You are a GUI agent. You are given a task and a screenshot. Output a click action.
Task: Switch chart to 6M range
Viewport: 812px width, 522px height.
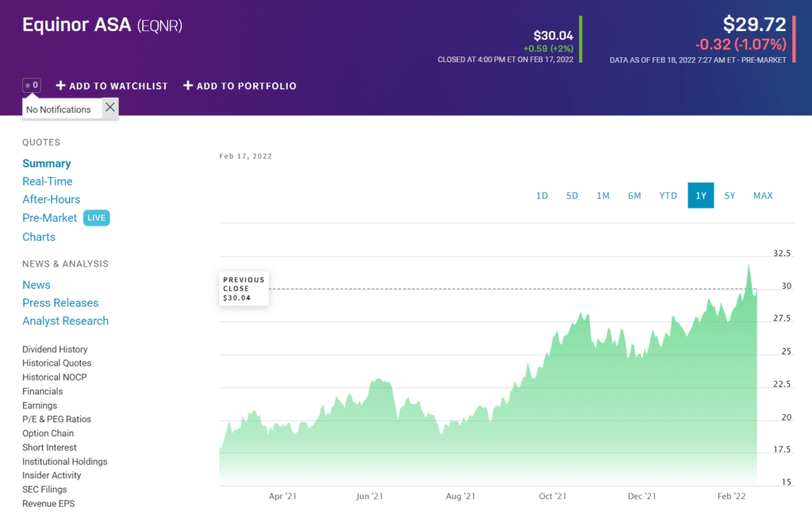click(634, 196)
